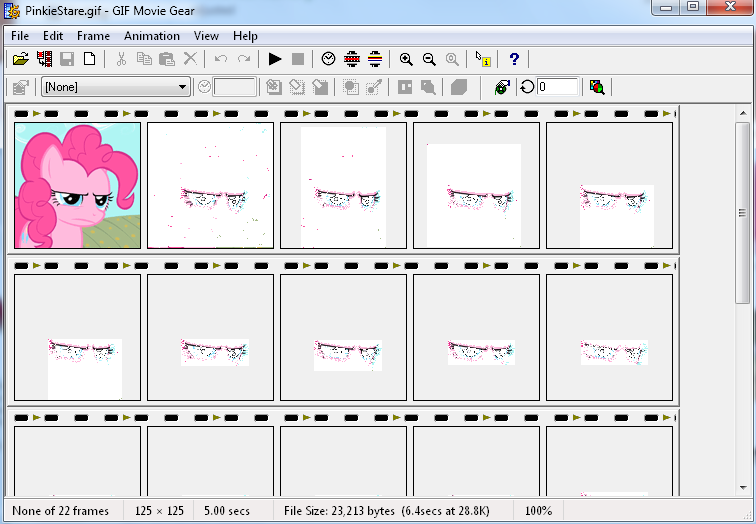Select the third frame in the middle row
The height and width of the screenshot is (524, 756).
pos(343,337)
